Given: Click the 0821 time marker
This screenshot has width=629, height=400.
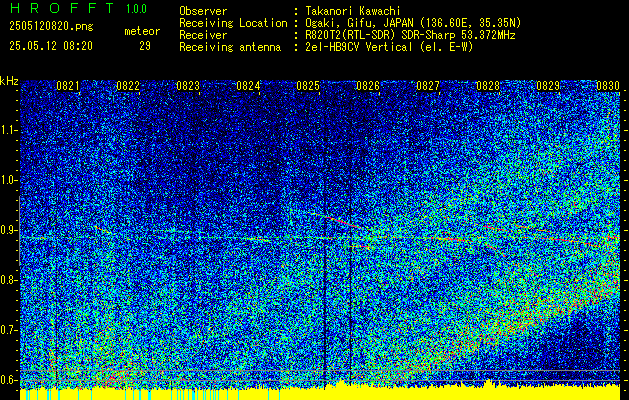Looking at the screenshot, I should [68, 86].
